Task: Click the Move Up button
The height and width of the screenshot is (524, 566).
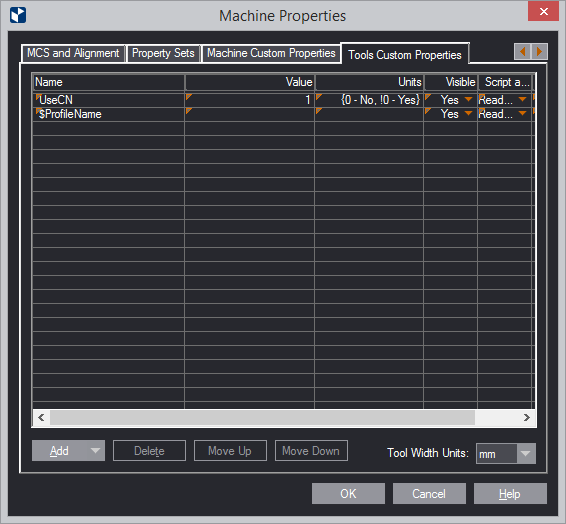Action: click(x=230, y=451)
